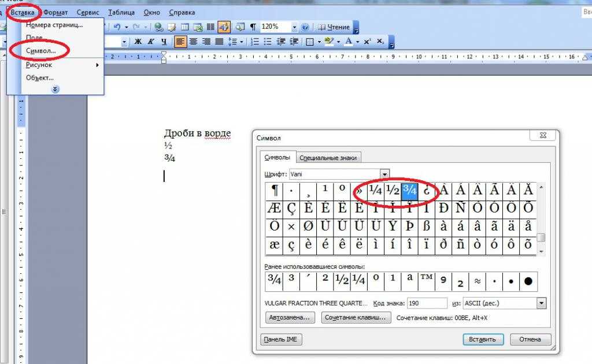Click the Increase Indent icon

coord(294,42)
